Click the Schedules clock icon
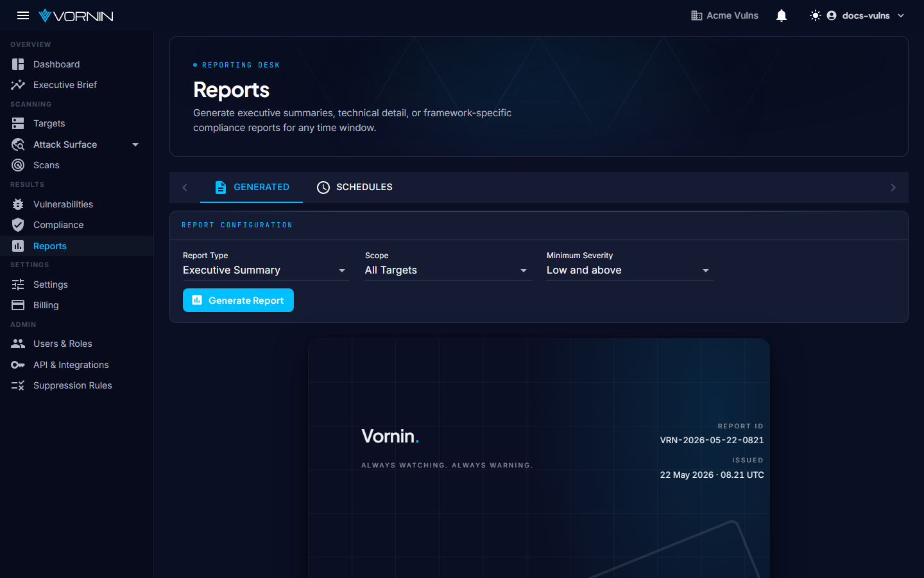Image resolution: width=924 pixels, height=578 pixels. 323,188
